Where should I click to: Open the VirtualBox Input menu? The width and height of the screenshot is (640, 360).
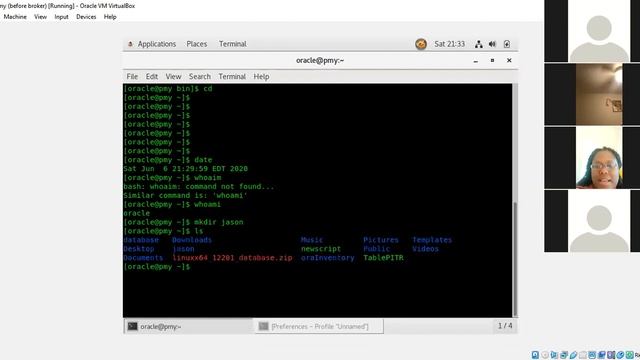pos(61,17)
